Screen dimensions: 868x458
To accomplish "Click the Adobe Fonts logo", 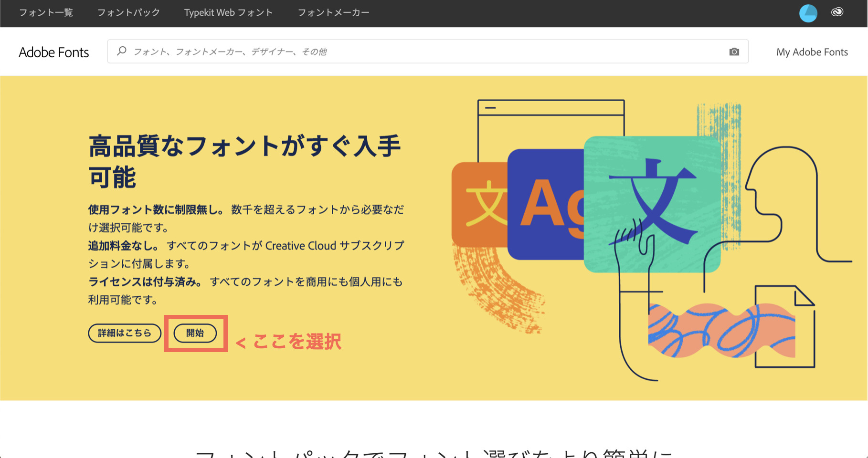I will (x=53, y=52).
